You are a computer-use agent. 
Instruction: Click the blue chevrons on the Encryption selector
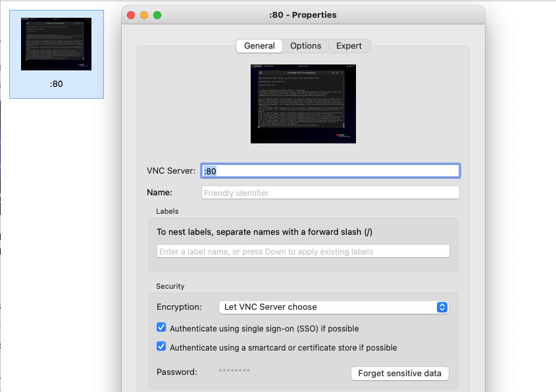click(x=442, y=307)
